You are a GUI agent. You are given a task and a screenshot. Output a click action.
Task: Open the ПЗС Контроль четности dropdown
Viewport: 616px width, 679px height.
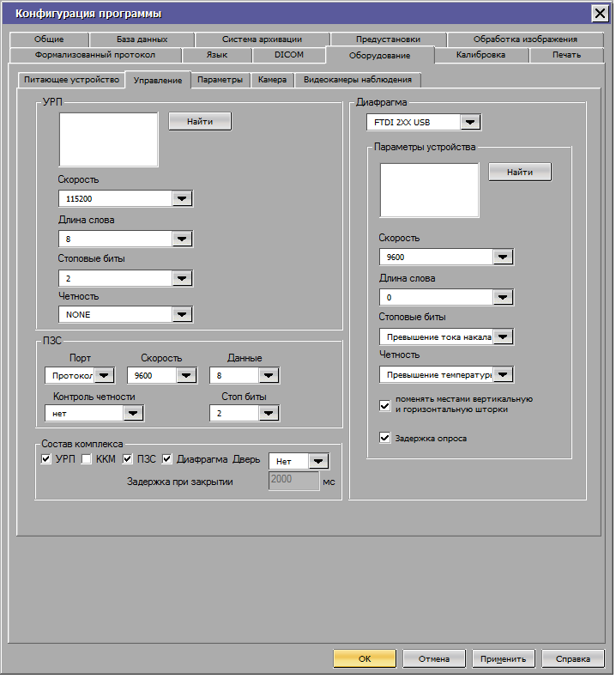pyautogui.click(x=132, y=414)
